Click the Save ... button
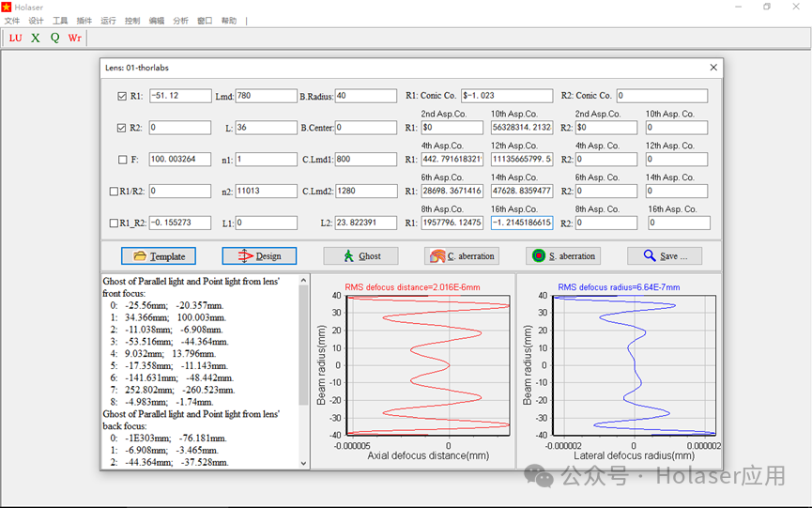The height and width of the screenshot is (508, 812). point(665,255)
